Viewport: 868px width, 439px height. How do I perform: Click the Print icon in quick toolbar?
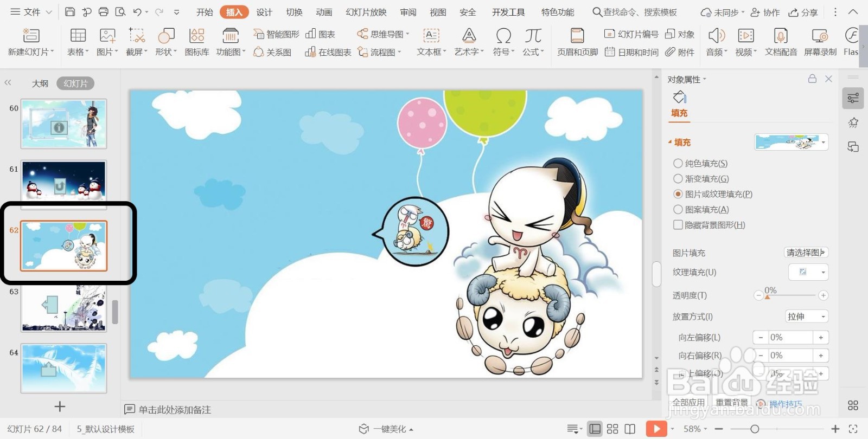[104, 12]
